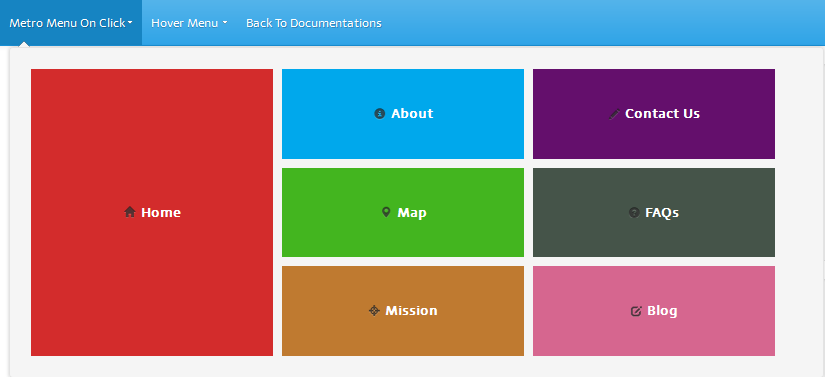Screen dimensions: 825x377
Task: Click the question mark icon beside FAQs
Action: click(x=634, y=212)
